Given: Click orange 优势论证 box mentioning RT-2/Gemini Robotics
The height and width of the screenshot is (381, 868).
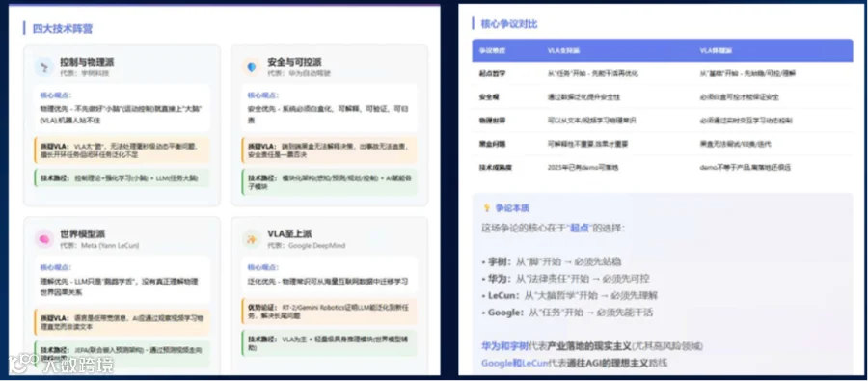Looking at the screenshot, I should point(330,312).
